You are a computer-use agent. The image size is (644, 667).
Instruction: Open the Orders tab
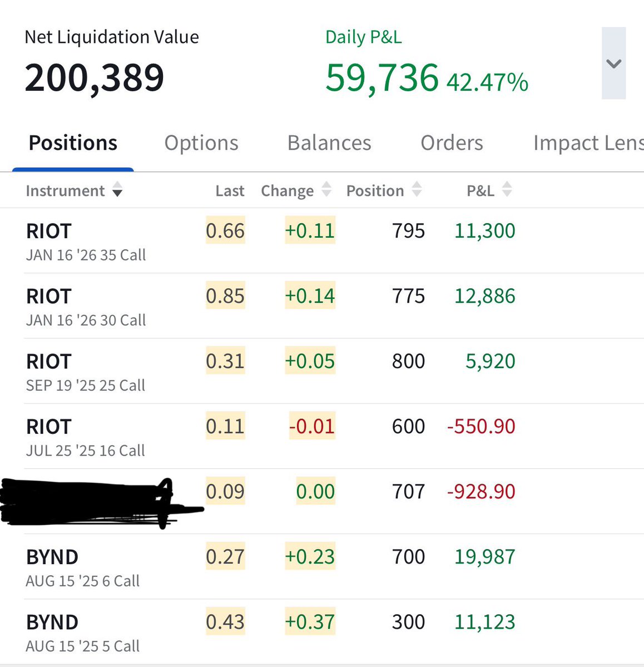pyautogui.click(x=452, y=143)
